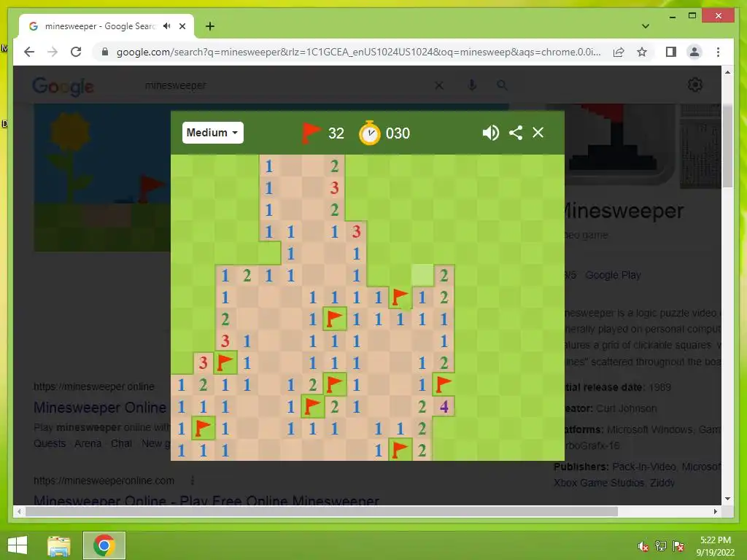Close the Minesweeper game overlay
Screen dimensions: 747x560
[x=538, y=133]
